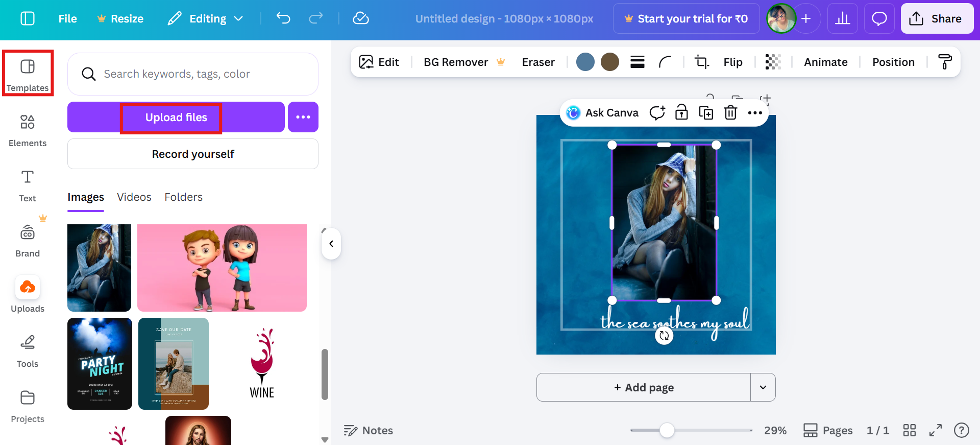Lock the selected image
The width and height of the screenshot is (980, 445).
point(681,113)
